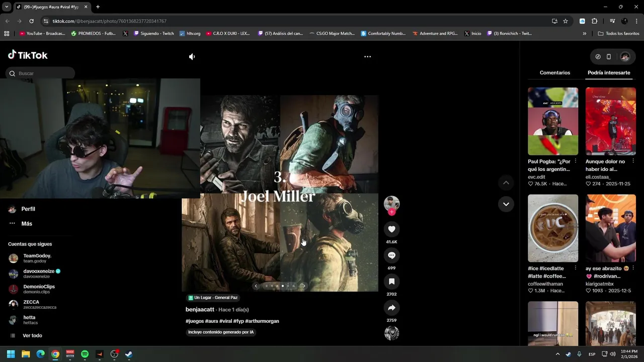
Task: Open options for the Paul Pogba video
Action: click(576, 161)
